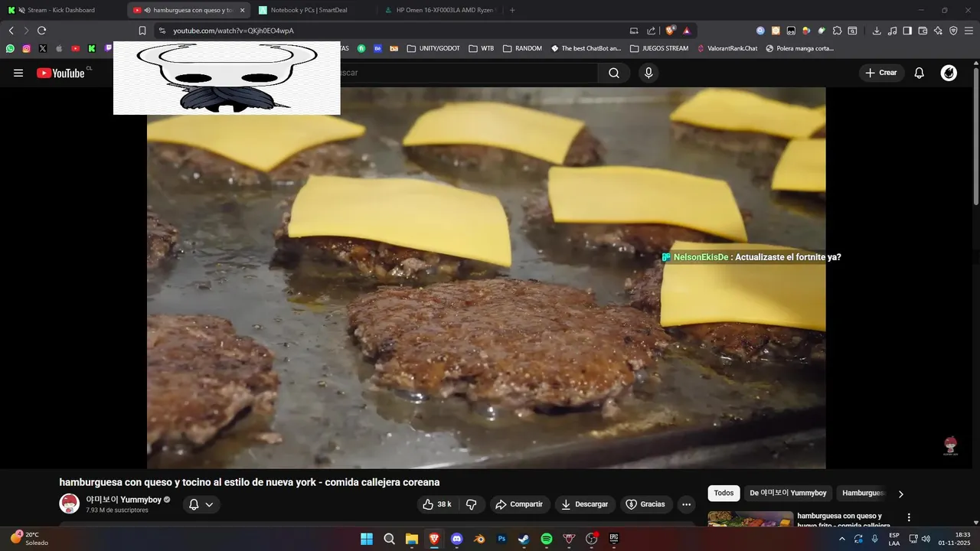The image size is (980, 551).
Task: Open Steam from the taskbar
Action: click(524, 539)
